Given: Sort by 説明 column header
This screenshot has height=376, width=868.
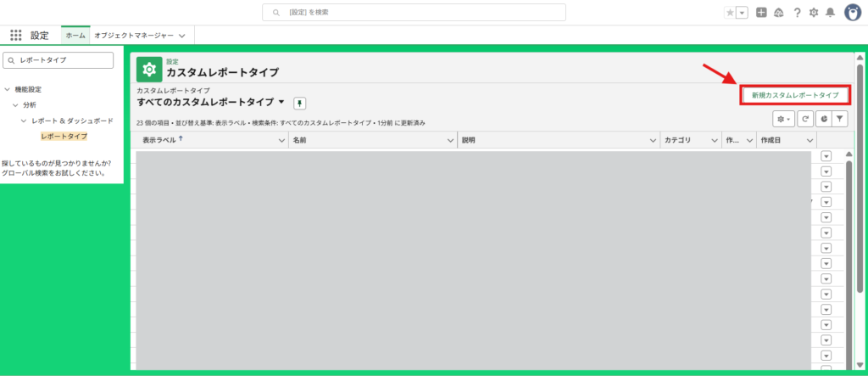Looking at the screenshot, I should (469, 141).
